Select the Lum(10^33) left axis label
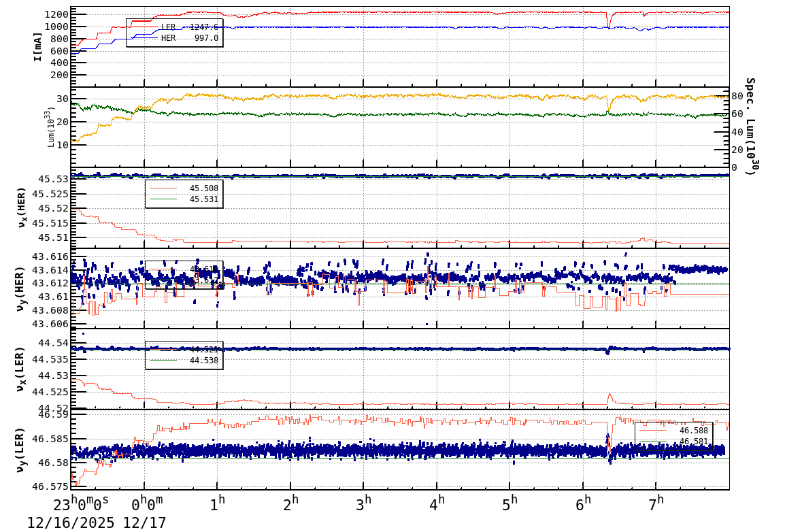Image resolution: width=785 pixels, height=532 pixels. [50, 128]
